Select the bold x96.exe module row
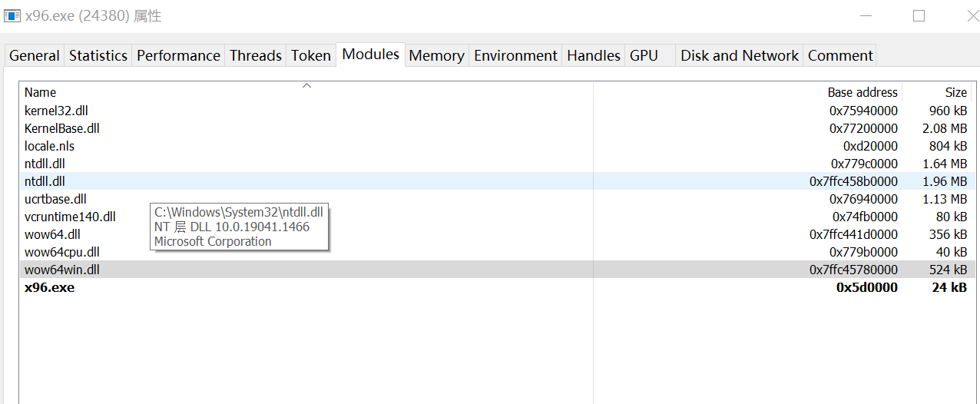Image resolution: width=980 pixels, height=404 pixels. tap(50, 287)
